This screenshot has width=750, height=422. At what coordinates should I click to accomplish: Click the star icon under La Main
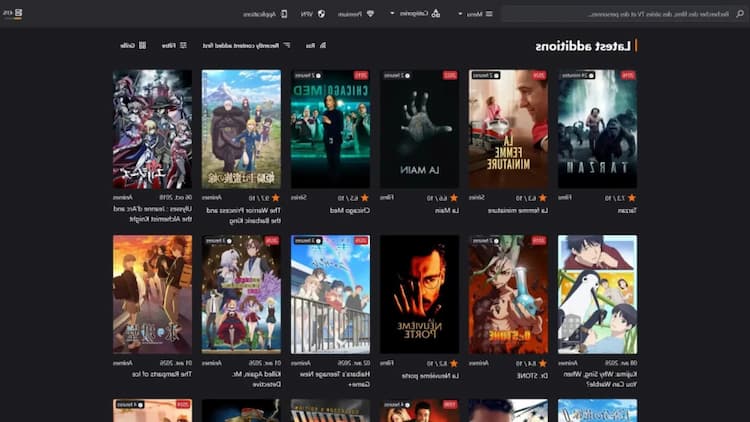pyautogui.click(x=454, y=198)
